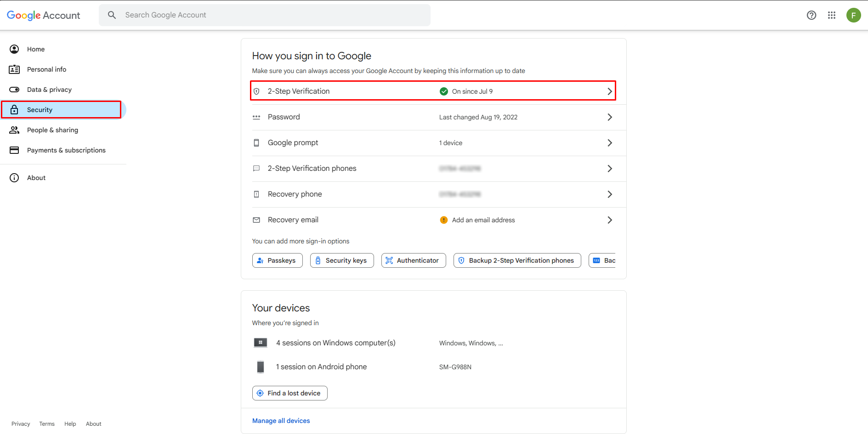Image resolution: width=868 pixels, height=434 pixels.
Task: Select the Security sidebar item
Action: (63, 110)
